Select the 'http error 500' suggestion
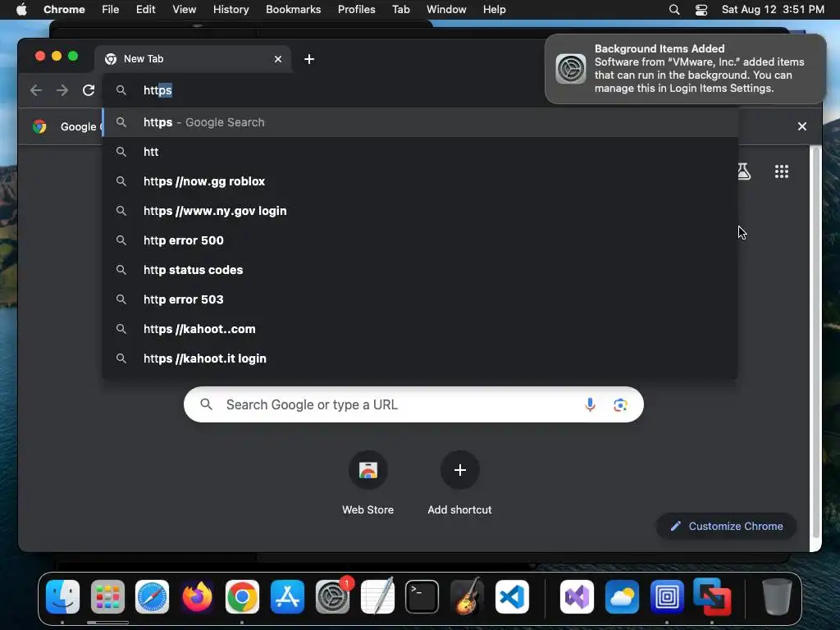Image resolution: width=840 pixels, height=630 pixels. pos(421,240)
